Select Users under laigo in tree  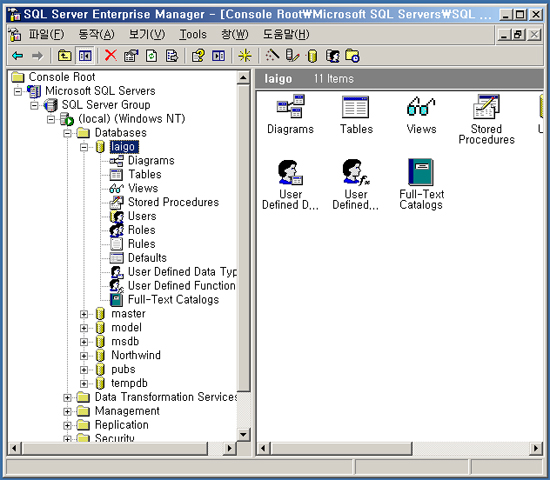pos(142,216)
